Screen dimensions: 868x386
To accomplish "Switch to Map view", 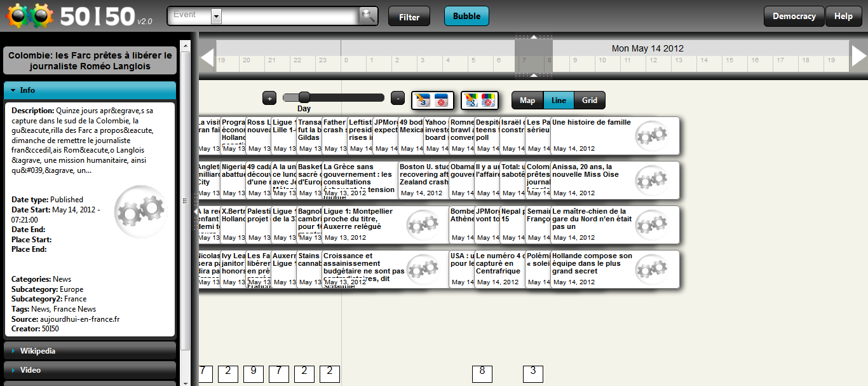I will click(x=527, y=100).
